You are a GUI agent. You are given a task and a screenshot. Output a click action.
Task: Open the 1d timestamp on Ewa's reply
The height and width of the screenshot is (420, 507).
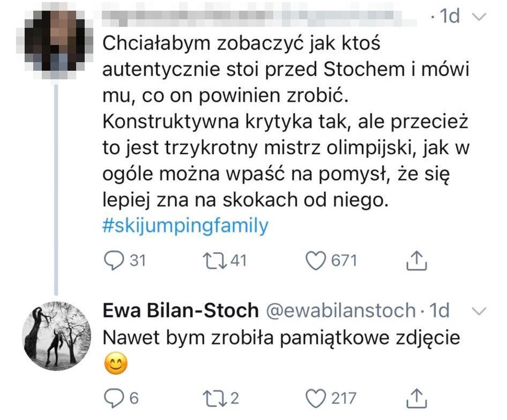[x=439, y=310]
